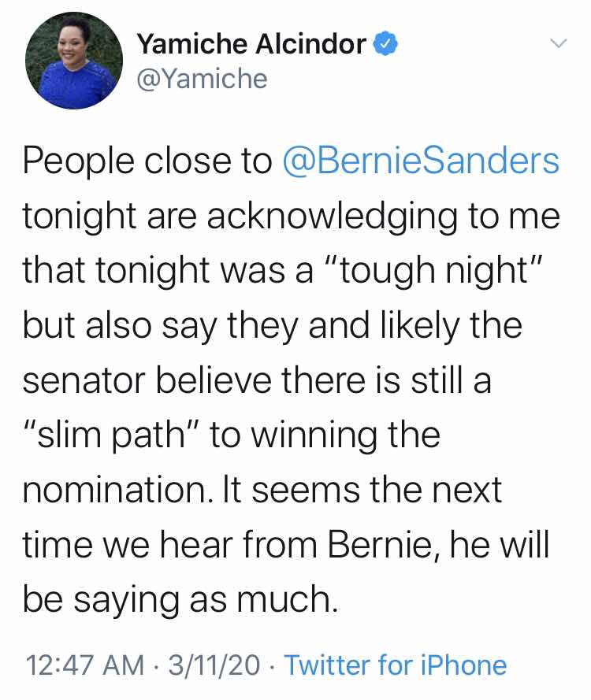The height and width of the screenshot is (700, 591).
Task: Open the @BernieSanders mention link
Action: click(421, 161)
